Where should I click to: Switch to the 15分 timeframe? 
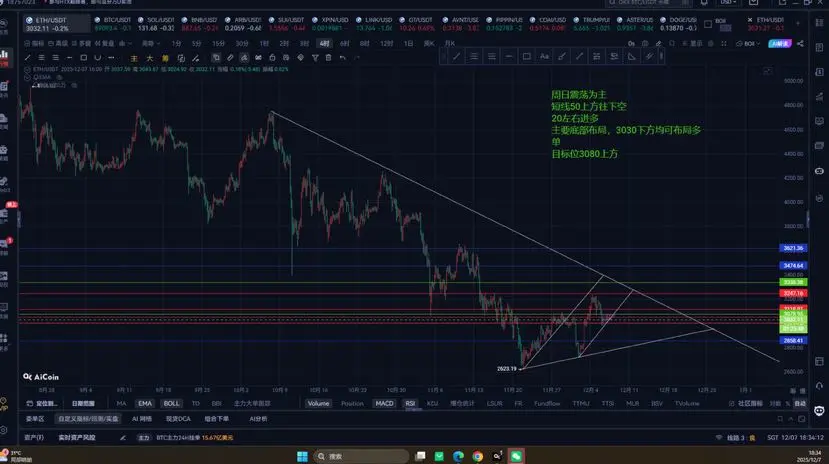[x=218, y=43]
